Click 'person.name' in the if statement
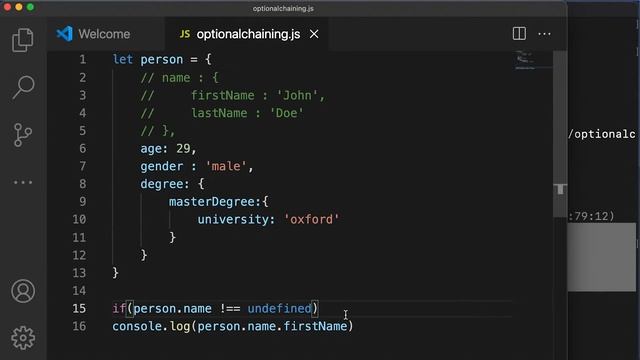 (172, 309)
